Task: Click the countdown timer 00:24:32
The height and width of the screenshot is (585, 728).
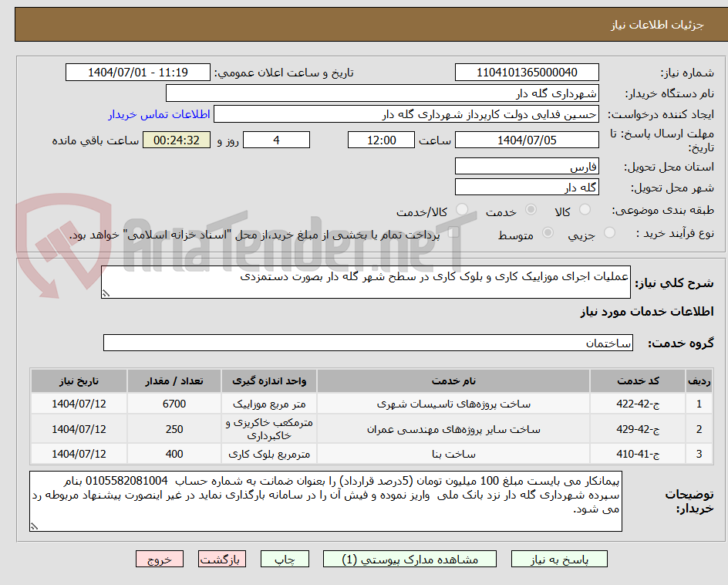Action: 177,140
